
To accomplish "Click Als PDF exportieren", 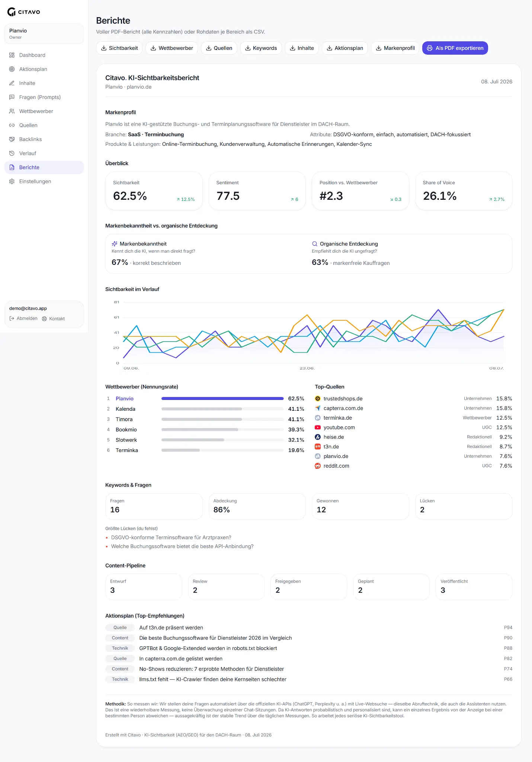I will click(x=455, y=48).
